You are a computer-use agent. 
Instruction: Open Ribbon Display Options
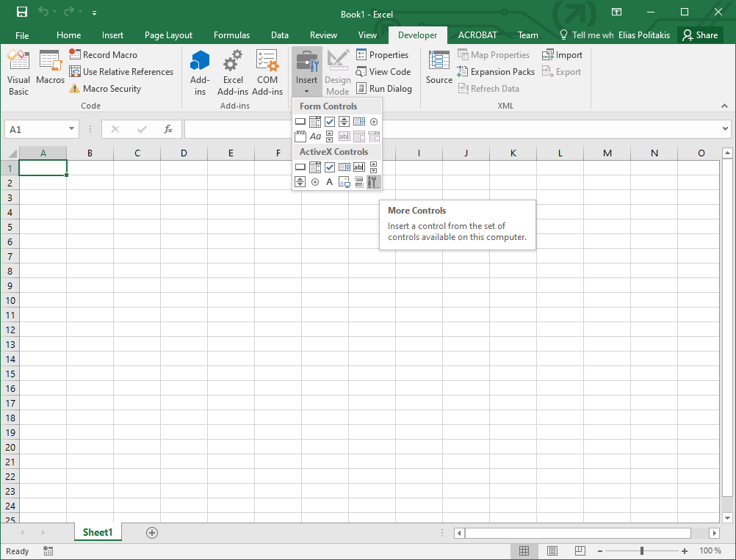(617, 12)
